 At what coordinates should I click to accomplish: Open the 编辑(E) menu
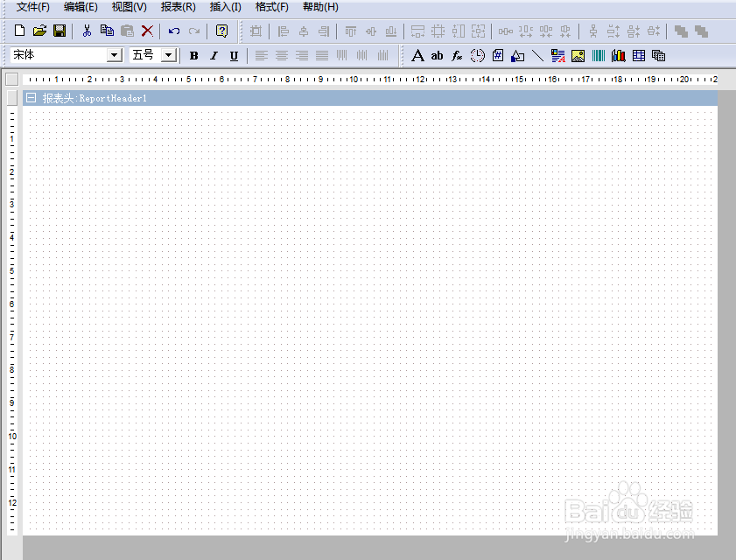pos(81,7)
